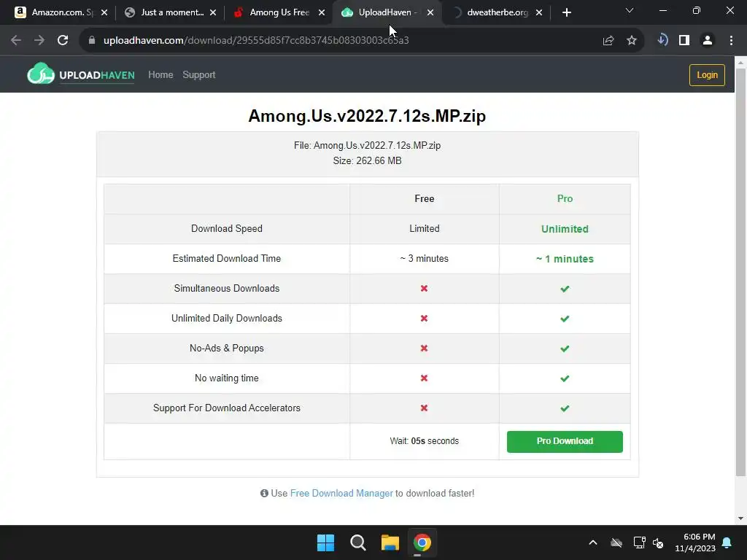Open Chrome downloads icon
This screenshot has height=560, width=747.
[x=662, y=40]
